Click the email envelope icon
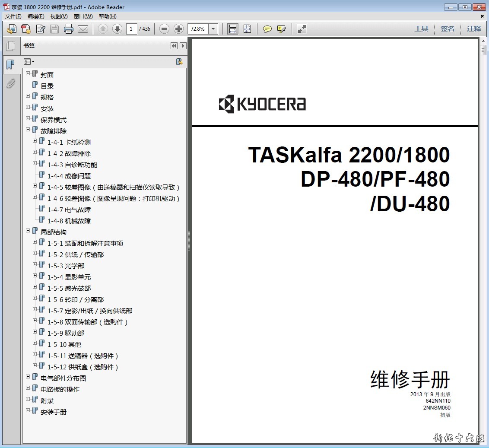The width and height of the screenshot is (489, 448). pyautogui.click(x=83, y=29)
